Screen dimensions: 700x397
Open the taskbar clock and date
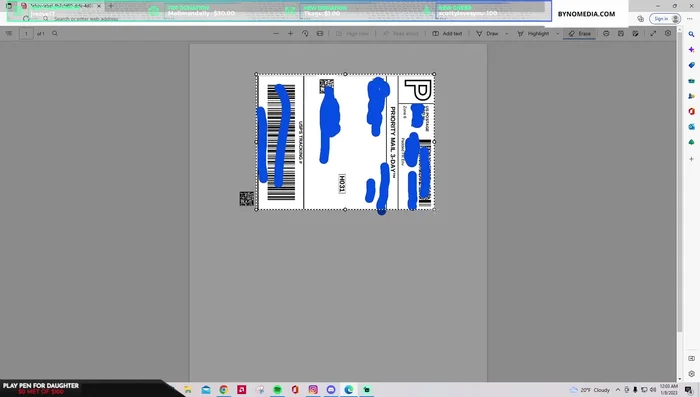pyautogui.click(x=669, y=389)
